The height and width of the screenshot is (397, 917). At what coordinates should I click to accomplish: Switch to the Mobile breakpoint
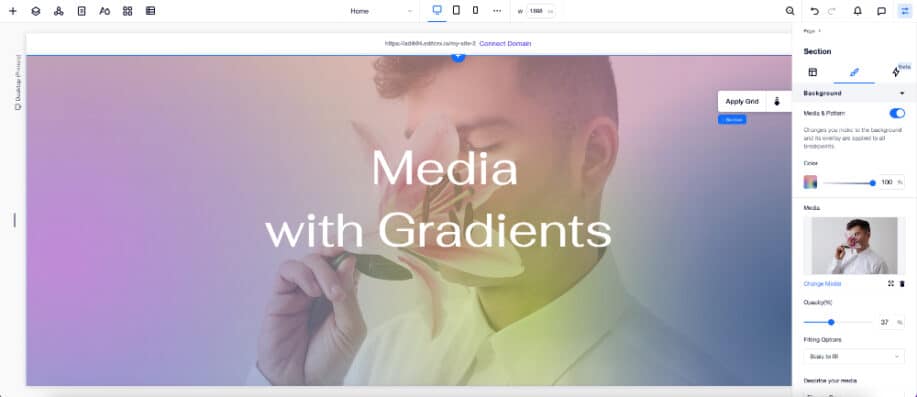tap(475, 10)
